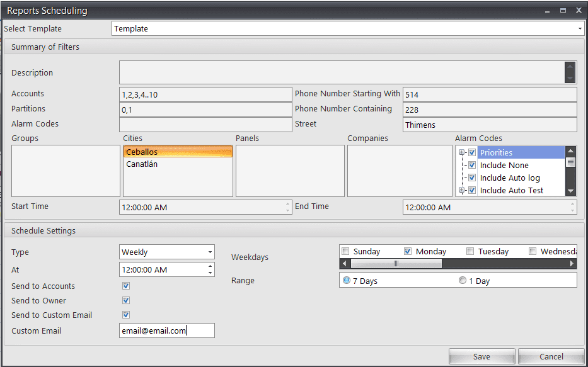Disable Send to Owner option
Viewport: 588px width, 367px height.
coord(125,300)
